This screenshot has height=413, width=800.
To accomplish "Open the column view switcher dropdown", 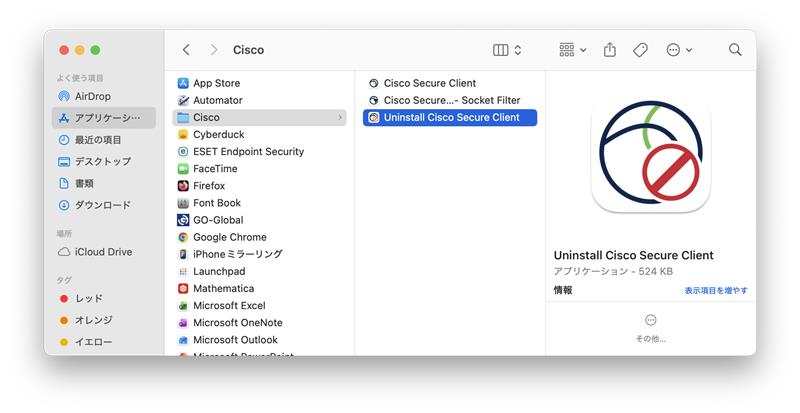I will [507, 50].
